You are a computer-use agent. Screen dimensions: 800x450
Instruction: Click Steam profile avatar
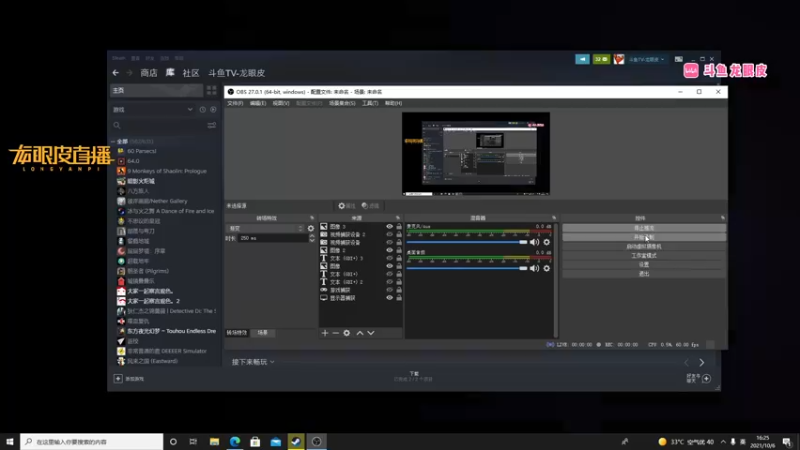(x=619, y=59)
